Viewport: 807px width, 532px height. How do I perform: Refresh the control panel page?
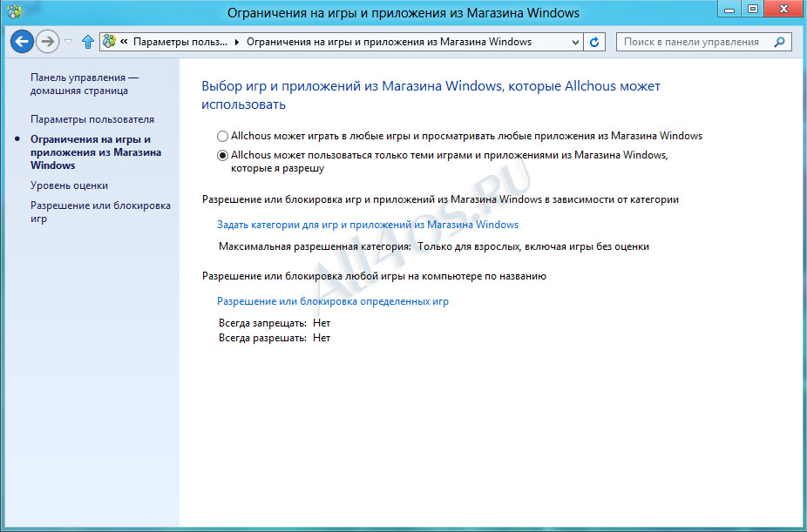594,42
